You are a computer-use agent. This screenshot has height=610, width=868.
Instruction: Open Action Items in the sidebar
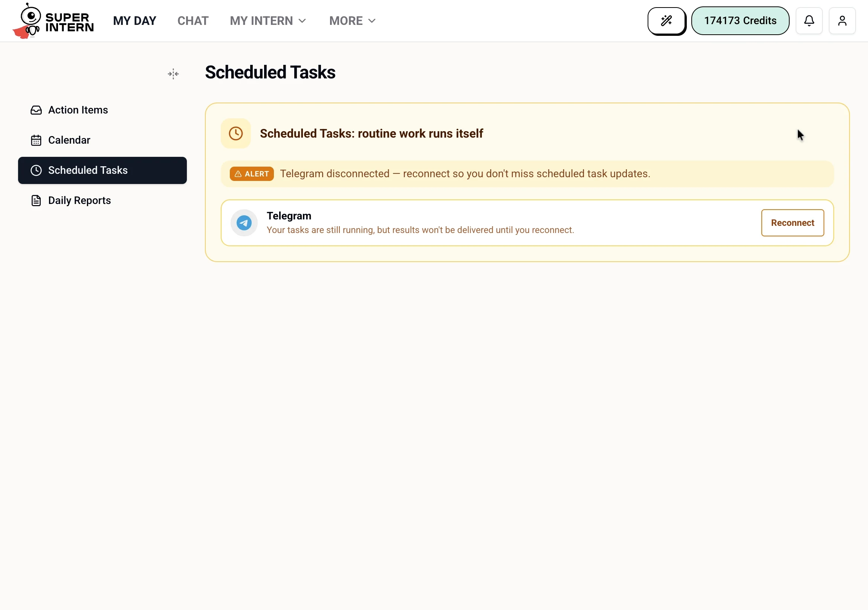coord(102,110)
